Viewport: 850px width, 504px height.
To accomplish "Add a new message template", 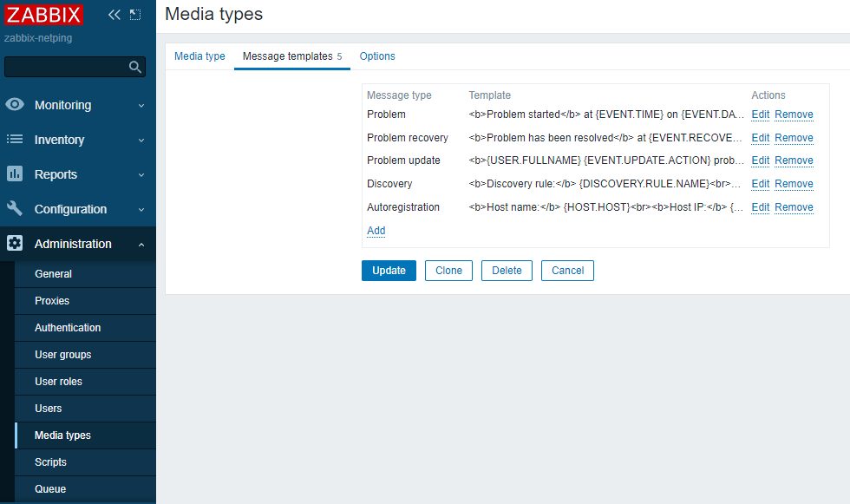I will coord(376,231).
